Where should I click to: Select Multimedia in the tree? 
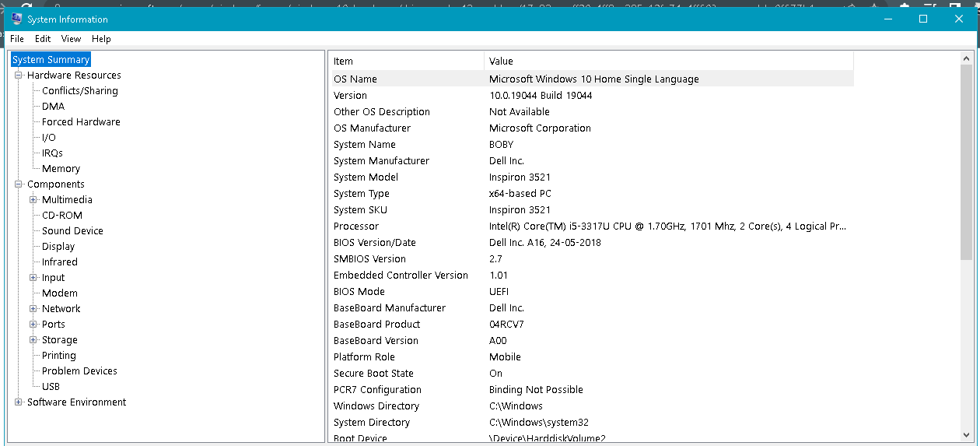[x=67, y=200]
